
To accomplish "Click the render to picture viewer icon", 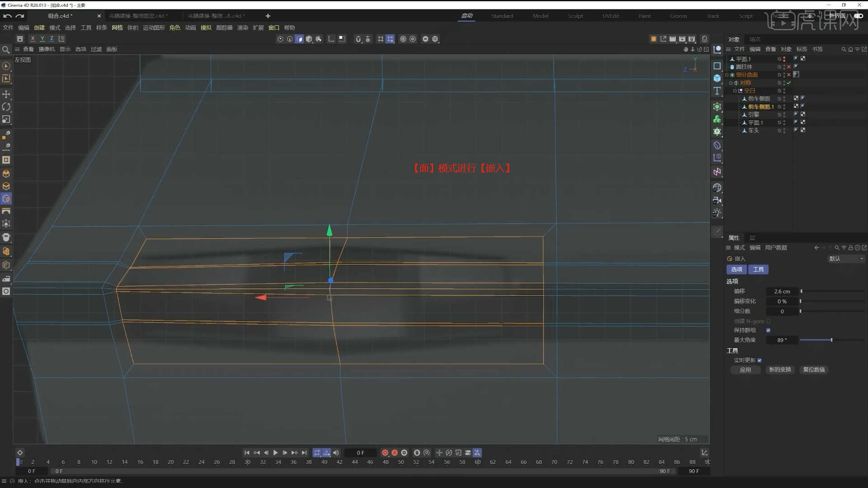I will pyautogui.click(x=682, y=39).
